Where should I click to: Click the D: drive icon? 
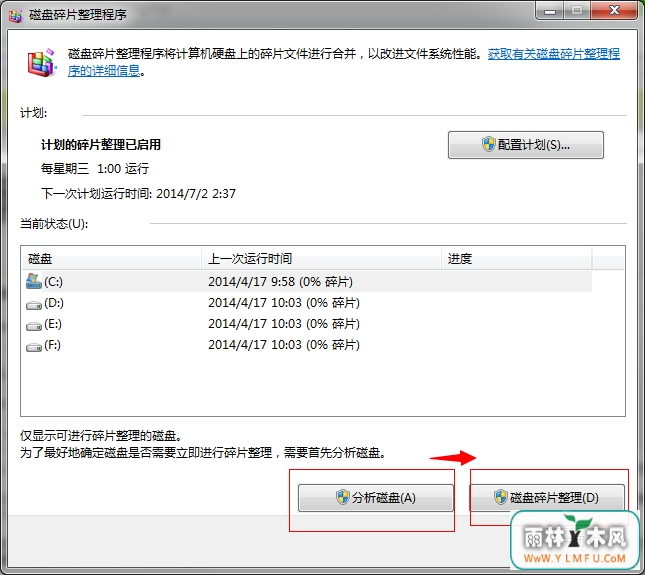pyautogui.click(x=33, y=305)
